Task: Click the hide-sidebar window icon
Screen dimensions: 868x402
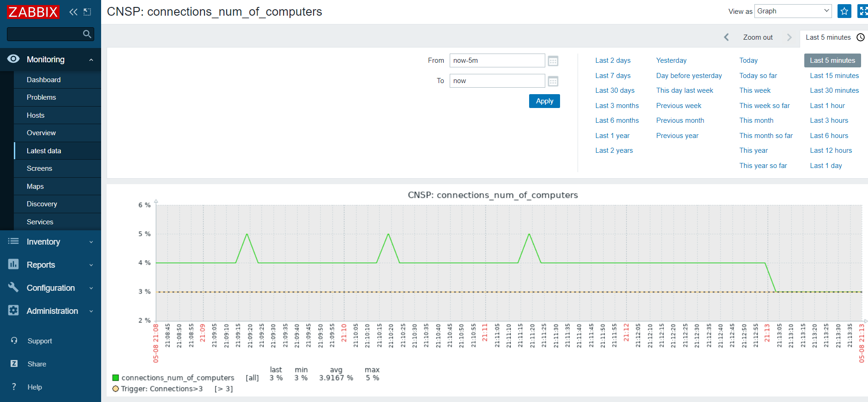Action: tap(87, 12)
